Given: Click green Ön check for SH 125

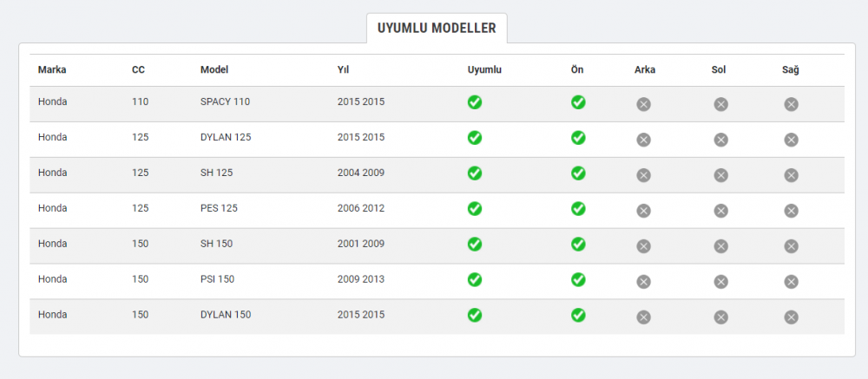Looking at the screenshot, I should (x=578, y=173).
